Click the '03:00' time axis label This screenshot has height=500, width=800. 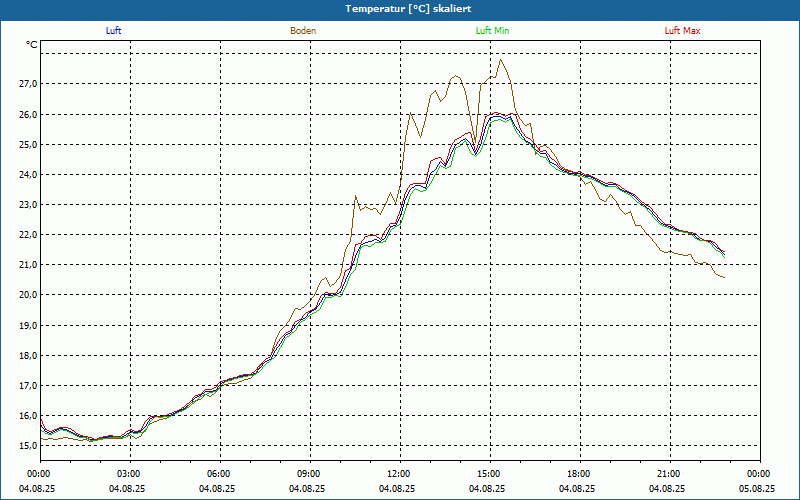click(130, 474)
